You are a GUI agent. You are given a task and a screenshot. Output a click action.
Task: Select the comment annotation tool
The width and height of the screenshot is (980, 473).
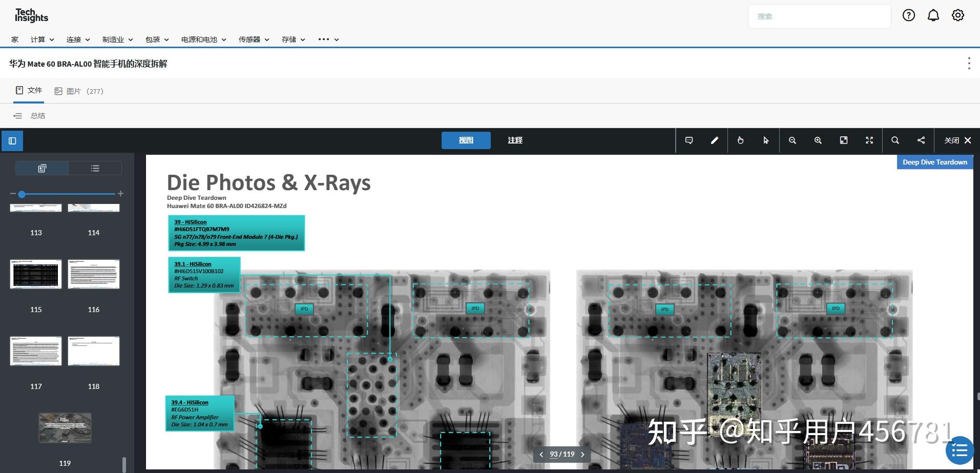689,140
